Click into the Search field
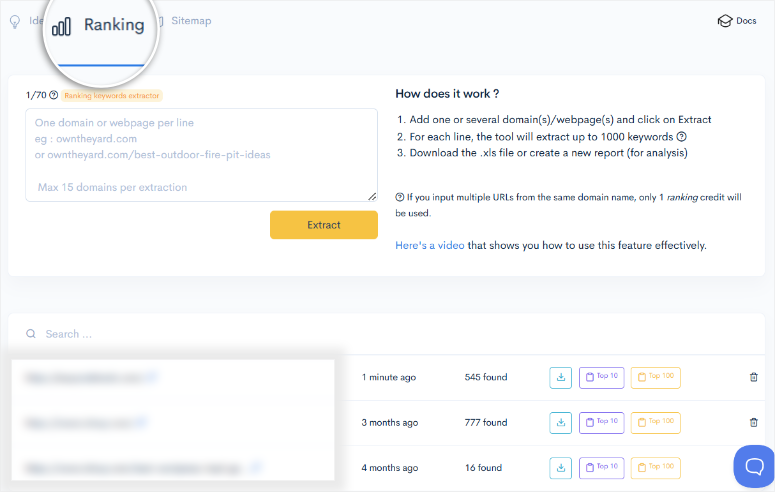The height and width of the screenshot is (492, 775). pos(200,334)
